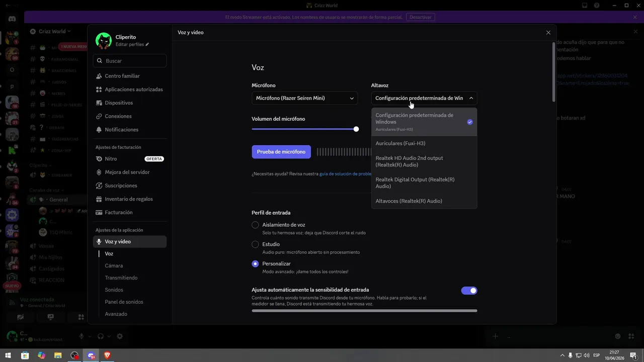Open the Micrófono device dropdown

click(304, 98)
